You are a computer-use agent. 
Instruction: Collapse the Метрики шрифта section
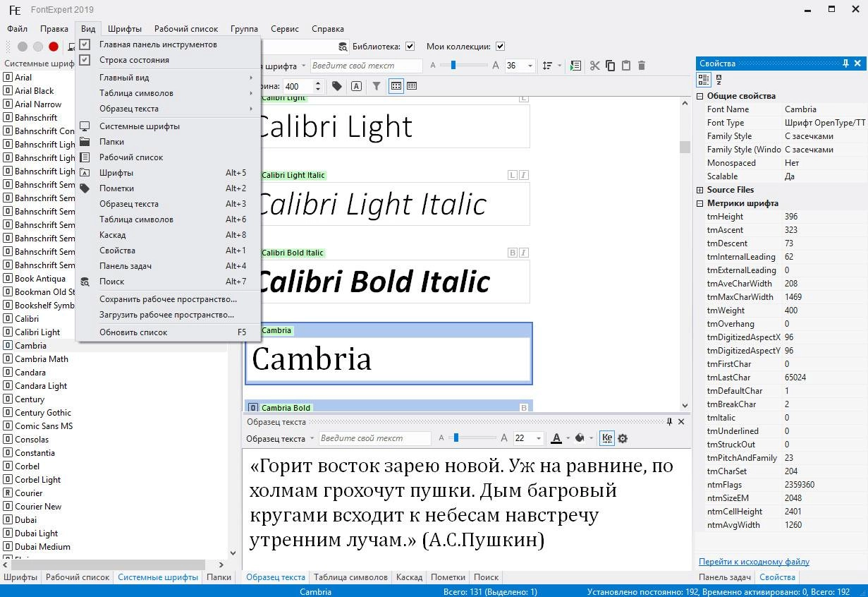coord(700,203)
